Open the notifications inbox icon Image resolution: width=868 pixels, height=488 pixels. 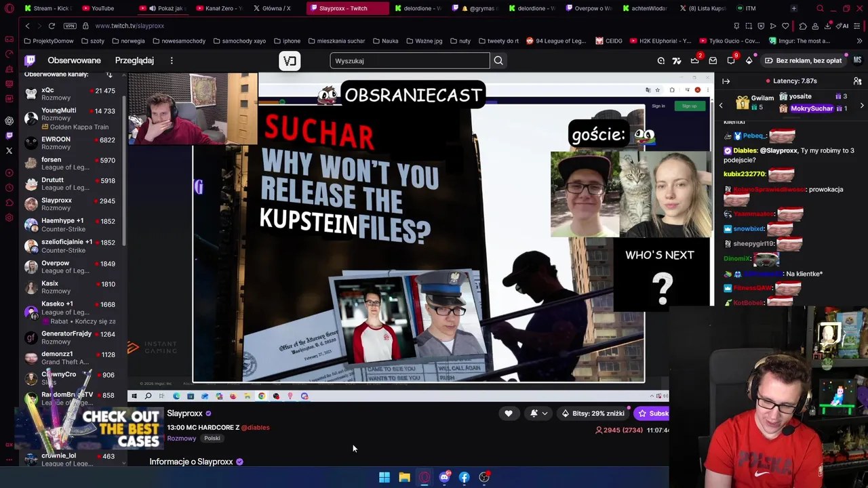pyautogui.click(x=713, y=60)
